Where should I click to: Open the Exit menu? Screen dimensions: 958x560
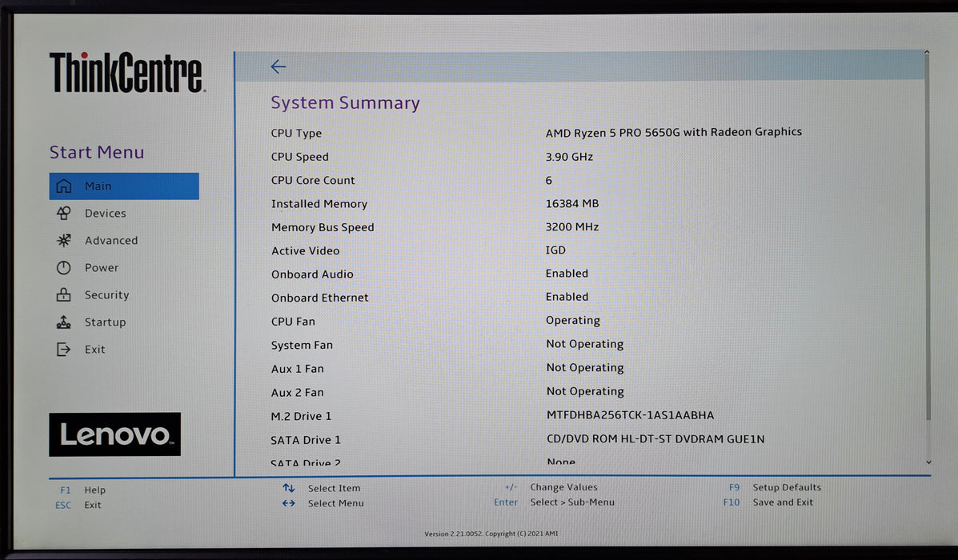pyautogui.click(x=94, y=350)
